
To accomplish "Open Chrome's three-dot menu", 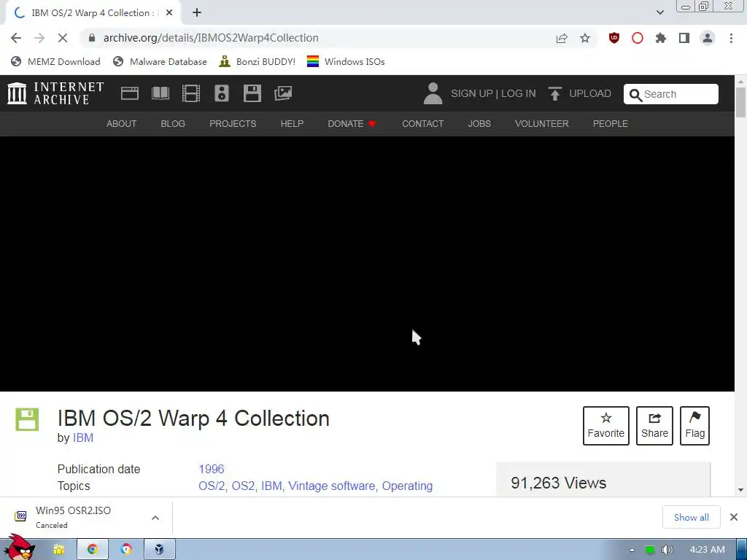I will [731, 38].
